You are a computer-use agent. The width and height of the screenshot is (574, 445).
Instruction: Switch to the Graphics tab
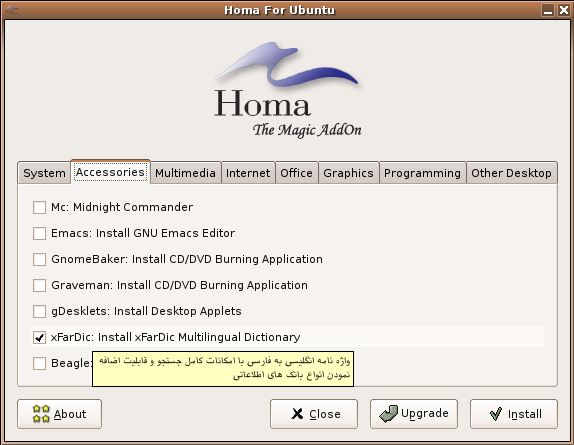348,173
